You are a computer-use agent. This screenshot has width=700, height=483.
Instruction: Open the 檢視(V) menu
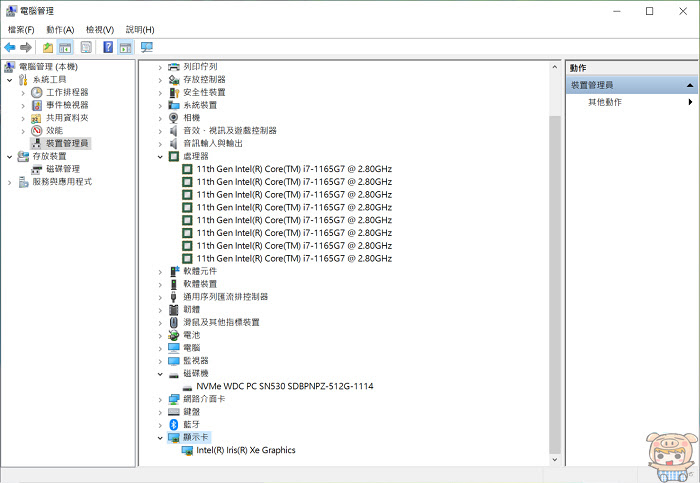pyautogui.click(x=100, y=29)
